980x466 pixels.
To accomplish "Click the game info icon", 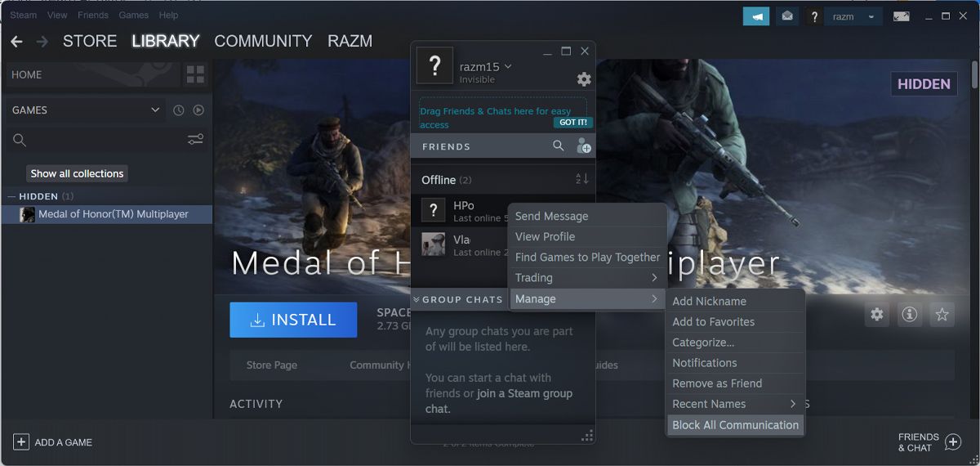I will pyautogui.click(x=910, y=314).
